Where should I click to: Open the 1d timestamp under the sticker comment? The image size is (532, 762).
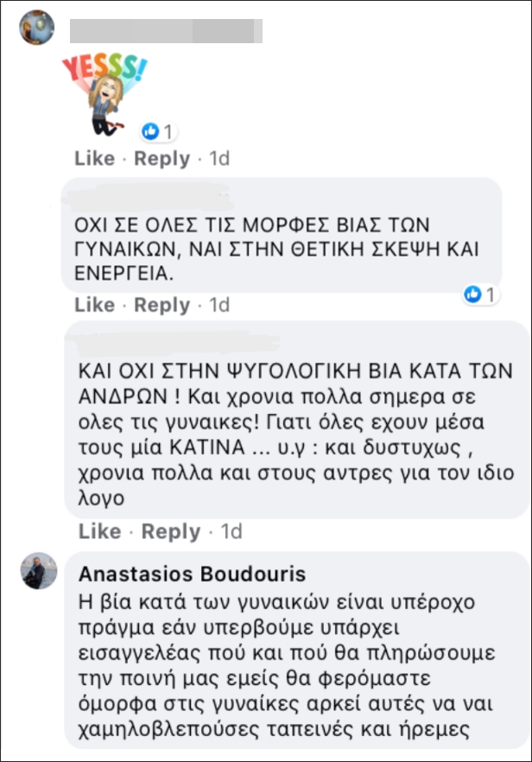(x=219, y=159)
